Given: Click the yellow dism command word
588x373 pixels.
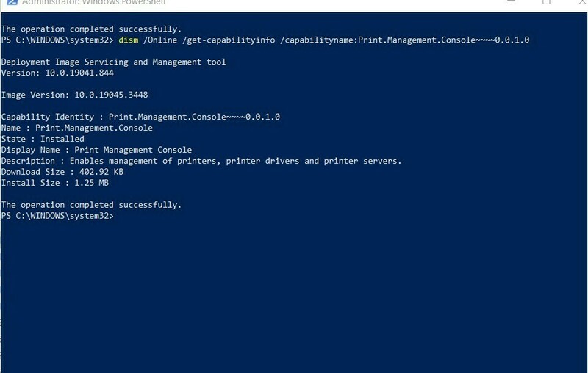Looking at the screenshot, I should click(128, 40).
